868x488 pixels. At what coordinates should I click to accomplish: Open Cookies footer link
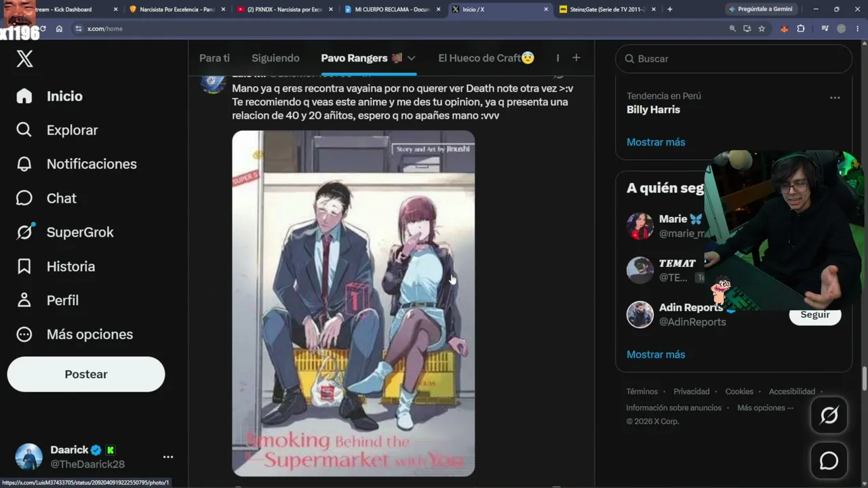click(x=739, y=392)
